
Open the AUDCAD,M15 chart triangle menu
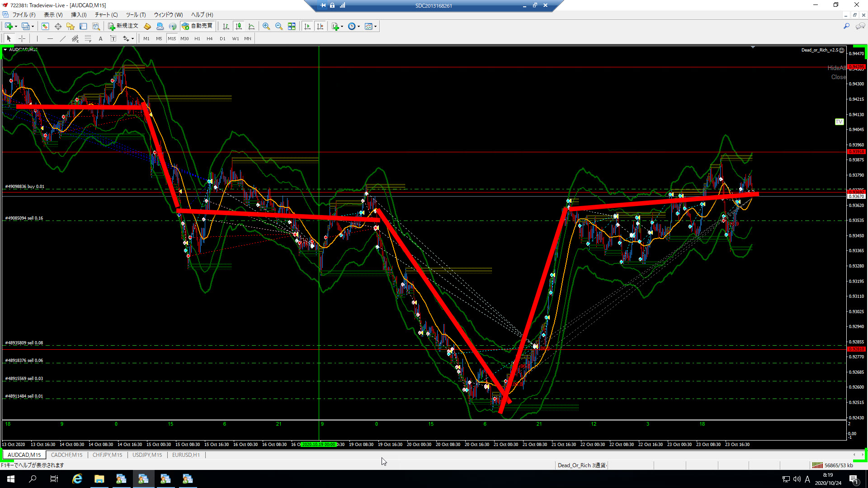click(5, 50)
